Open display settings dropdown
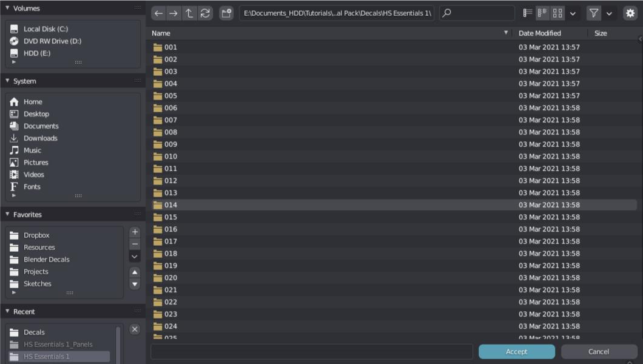Viewport: 643px width, 364px height. [x=573, y=13]
